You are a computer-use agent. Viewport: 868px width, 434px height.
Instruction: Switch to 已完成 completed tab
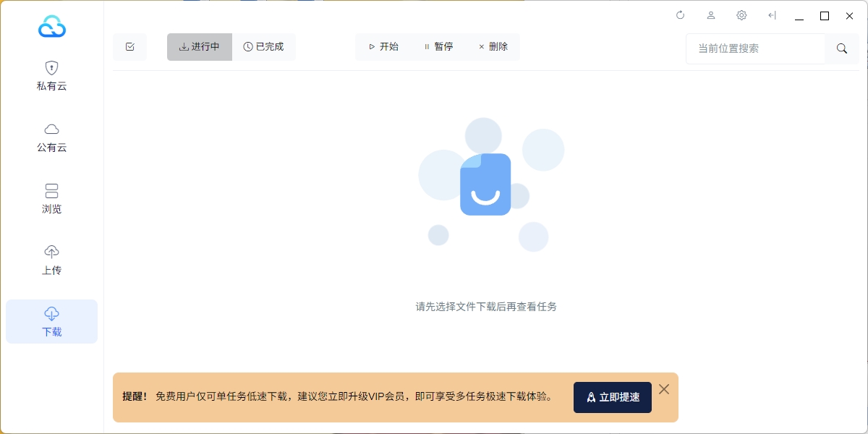[264, 47]
